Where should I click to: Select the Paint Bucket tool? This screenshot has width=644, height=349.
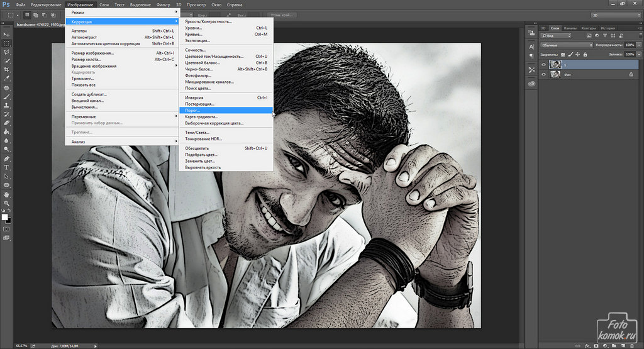click(6, 132)
